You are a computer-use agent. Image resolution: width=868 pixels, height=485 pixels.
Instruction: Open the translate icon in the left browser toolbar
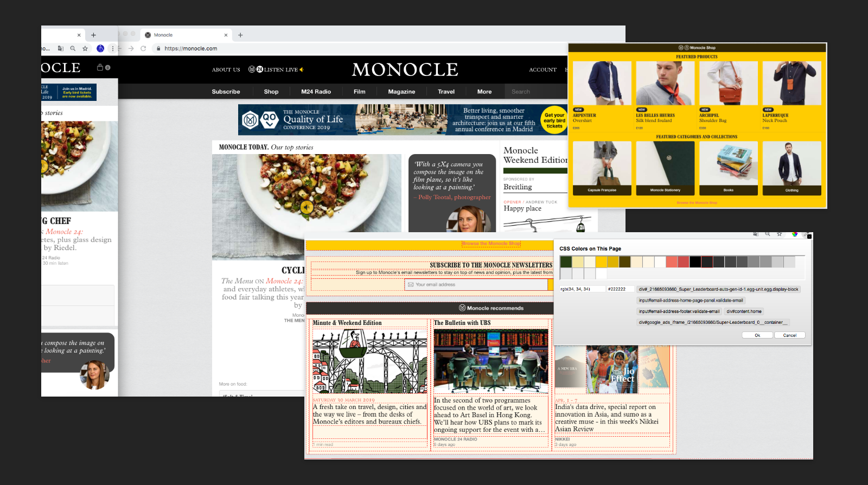point(61,48)
